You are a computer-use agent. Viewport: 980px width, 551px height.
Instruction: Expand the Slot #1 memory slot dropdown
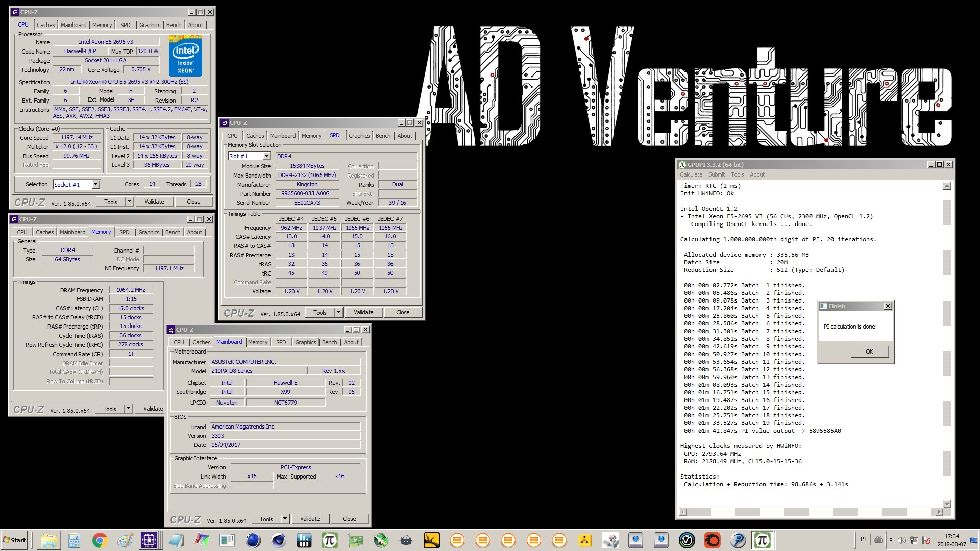click(x=266, y=156)
